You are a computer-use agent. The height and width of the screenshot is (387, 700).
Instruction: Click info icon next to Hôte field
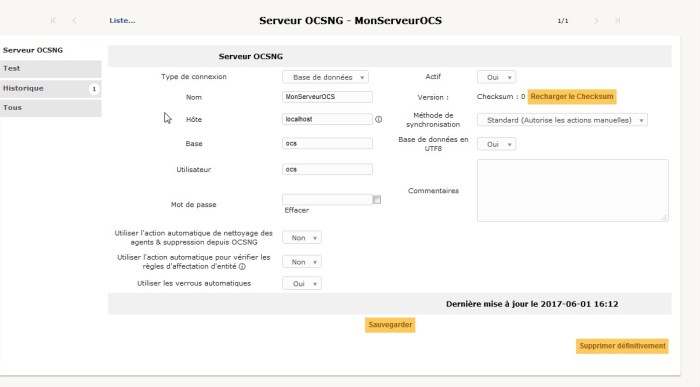pos(379,119)
